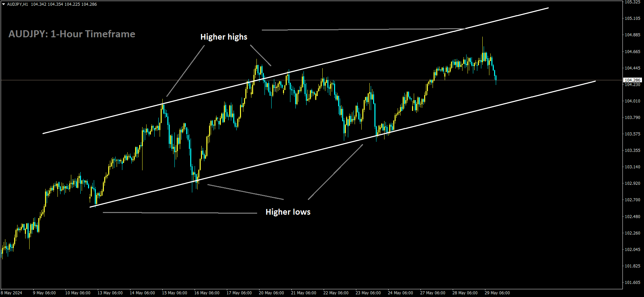The height and width of the screenshot is (297, 644).
Task: Select the price level 103.790 on scale
Action: point(633,118)
